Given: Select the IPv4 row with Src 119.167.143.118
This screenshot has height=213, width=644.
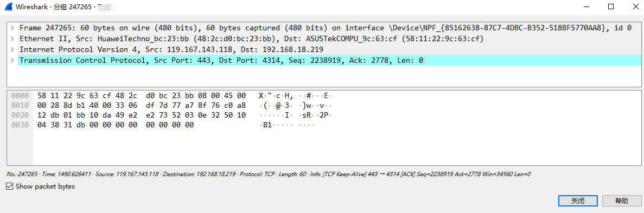Looking at the screenshot, I should click(171, 50).
